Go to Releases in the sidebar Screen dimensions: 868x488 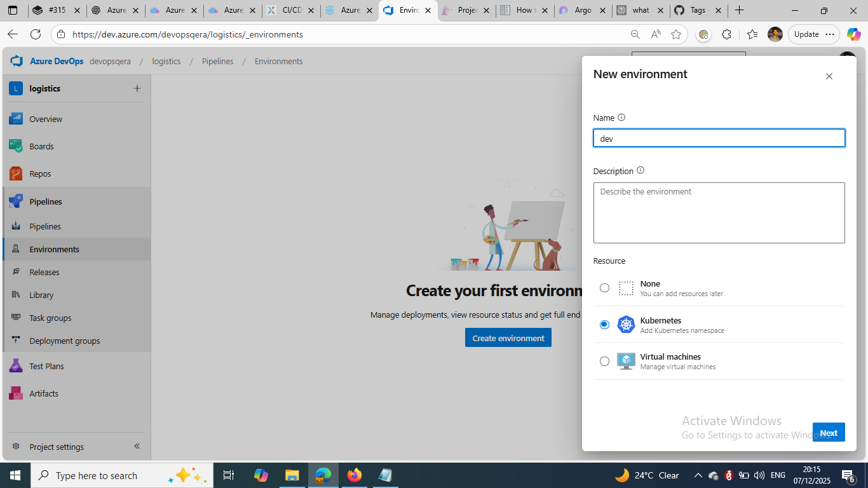(44, 272)
